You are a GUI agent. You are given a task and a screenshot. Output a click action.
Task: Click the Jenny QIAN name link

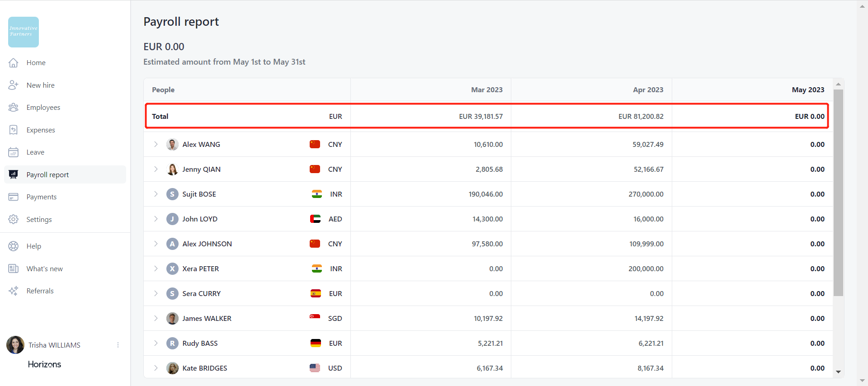click(201, 169)
